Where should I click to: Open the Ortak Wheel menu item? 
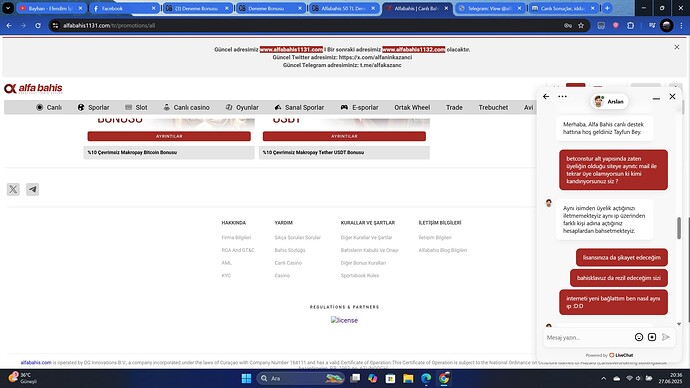(x=412, y=107)
